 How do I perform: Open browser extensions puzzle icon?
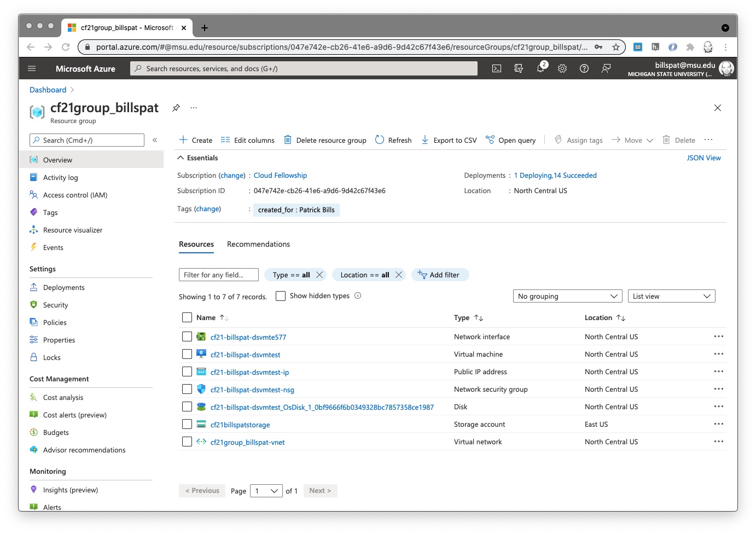point(690,47)
